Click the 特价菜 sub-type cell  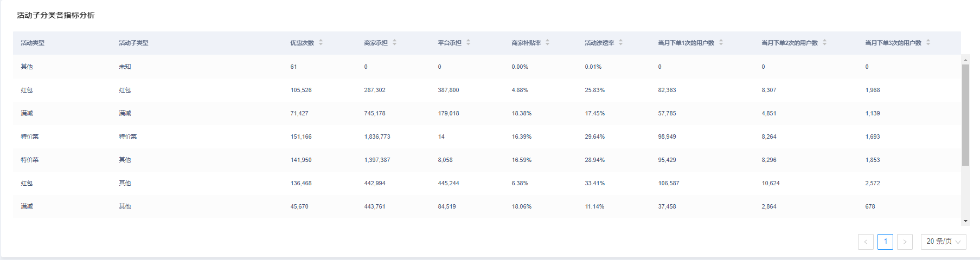point(128,136)
